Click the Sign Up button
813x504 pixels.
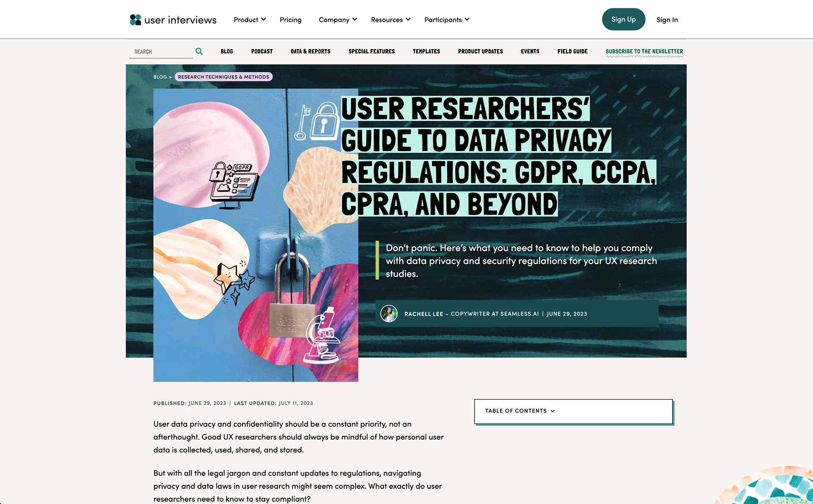[623, 19]
